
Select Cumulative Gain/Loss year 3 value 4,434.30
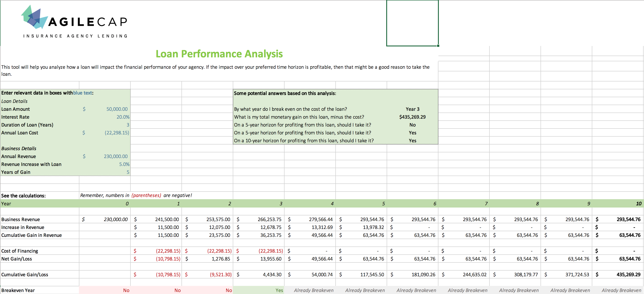click(x=258, y=275)
